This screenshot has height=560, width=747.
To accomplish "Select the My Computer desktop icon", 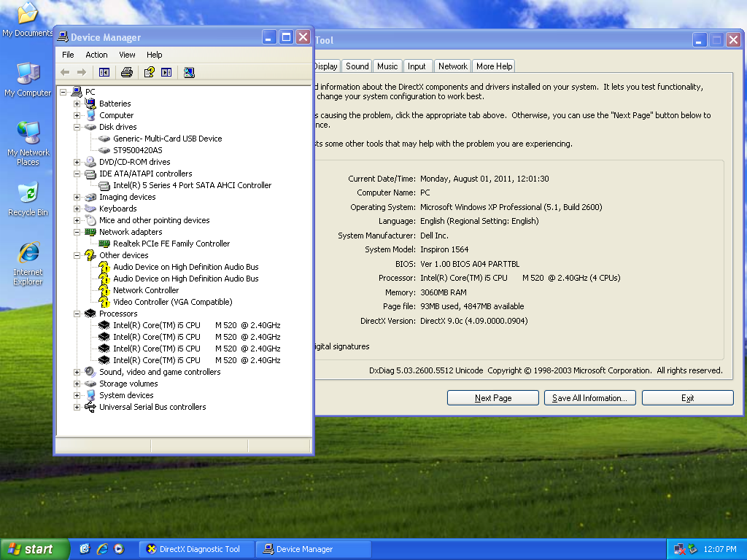I will point(28,79).
